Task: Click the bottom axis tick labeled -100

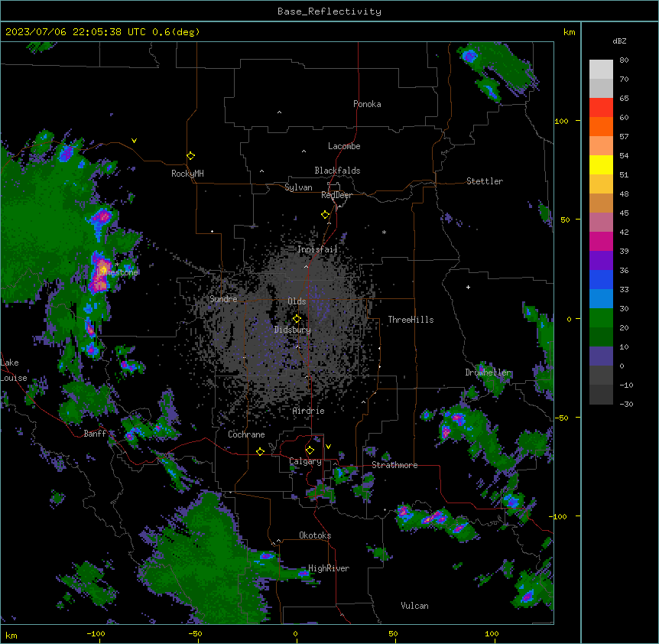Action: (96, 633)
